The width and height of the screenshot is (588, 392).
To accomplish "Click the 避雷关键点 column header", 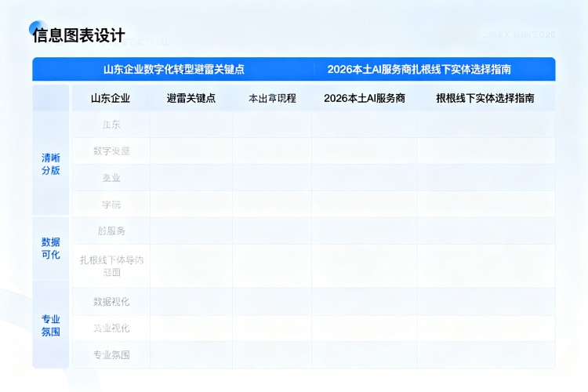I will 191,98.
